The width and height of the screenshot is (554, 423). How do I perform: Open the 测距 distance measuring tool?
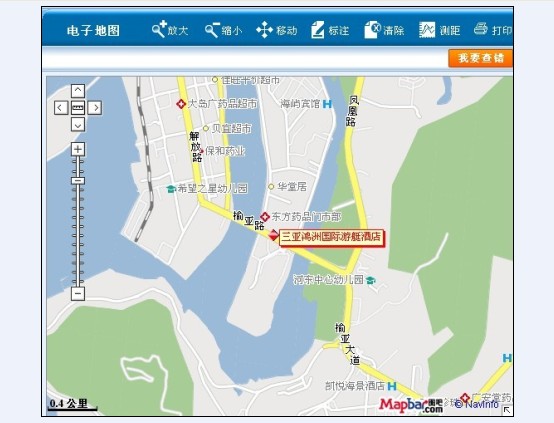440,30
